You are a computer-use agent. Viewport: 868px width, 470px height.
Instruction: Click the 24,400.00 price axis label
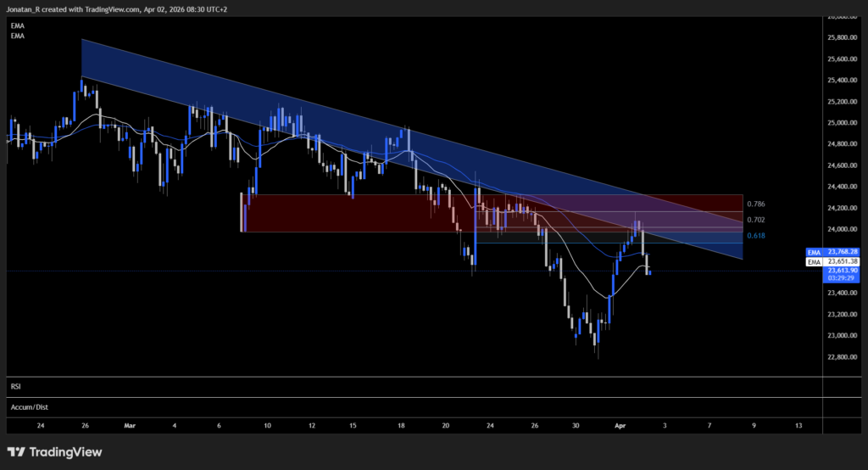tap(842, 187)
